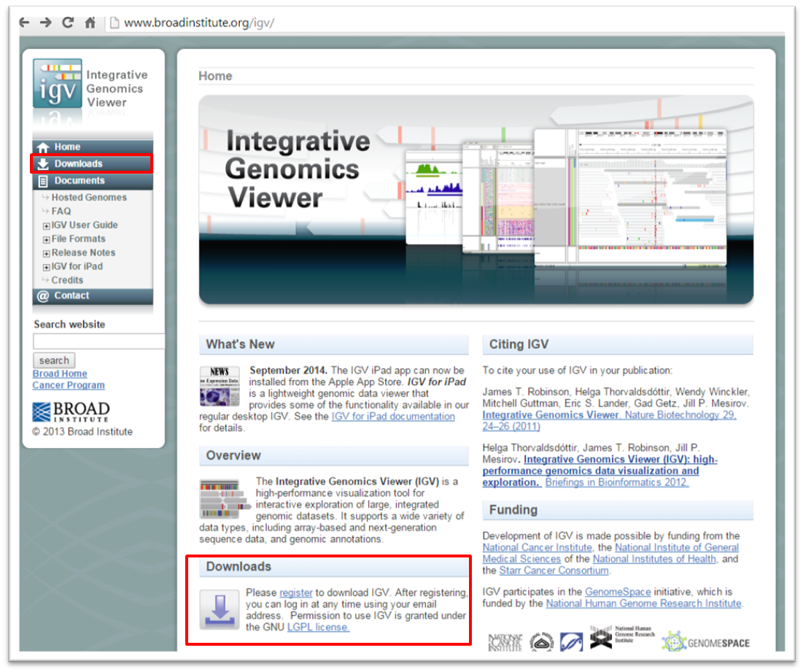The height and width of the screenshot is (672, 803).
Task: Expand the IGV User Guide tree item
Action: point(46,226)
